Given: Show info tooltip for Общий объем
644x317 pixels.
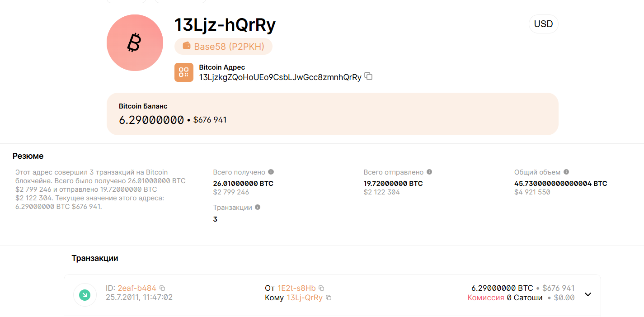Looking at the screenshot, I should [x=566, y=172].
